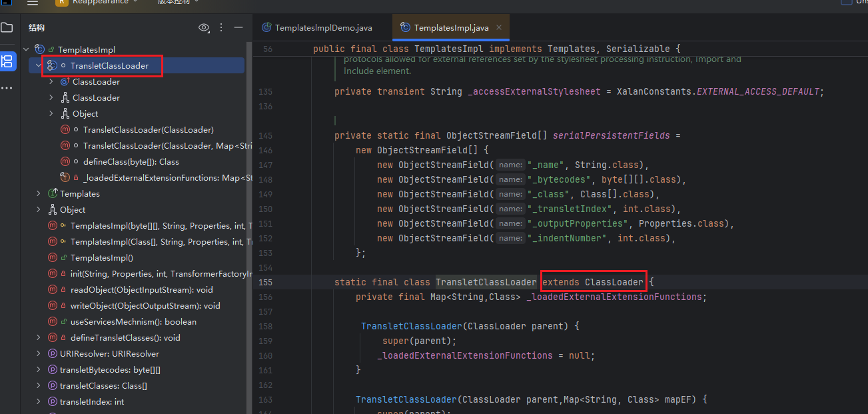This screenshot has height=414, width=868.
Task: Toggle the eye view options in Structure panel
Action: (x=204, y=28)
